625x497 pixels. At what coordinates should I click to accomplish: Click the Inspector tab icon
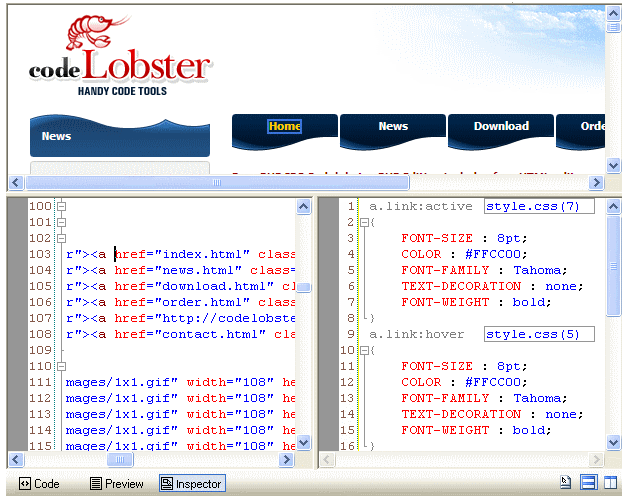tap(167, 484)
